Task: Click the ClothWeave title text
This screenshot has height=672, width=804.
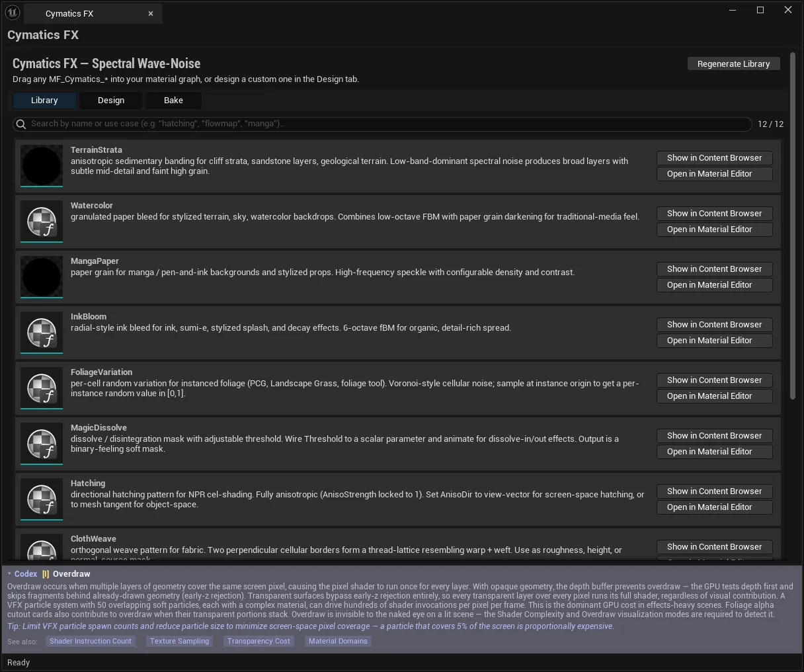Action: (x=93, y=539)
